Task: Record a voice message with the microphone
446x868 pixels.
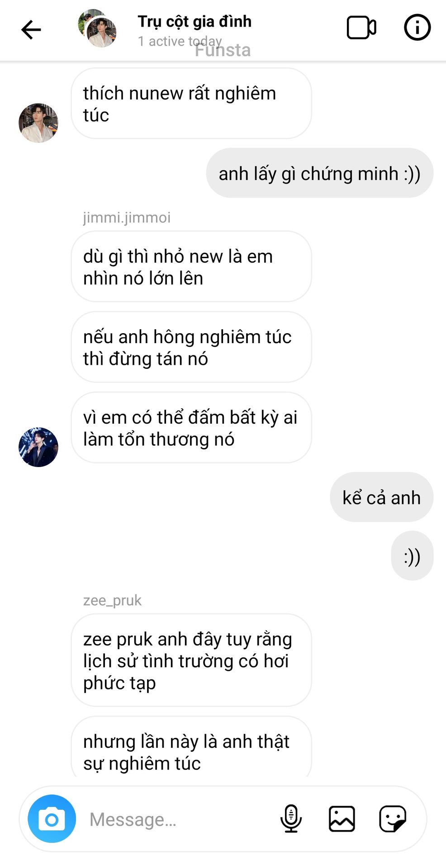Action: 291,819
